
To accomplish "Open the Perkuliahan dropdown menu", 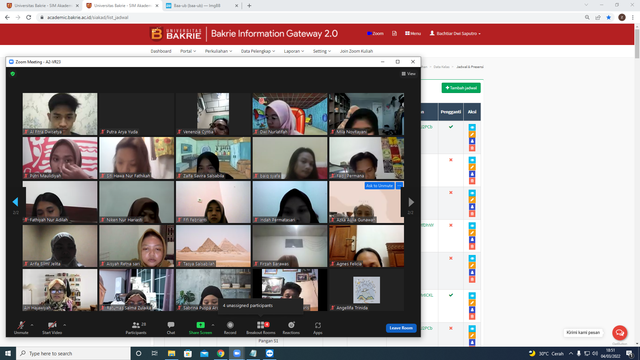I will tap(218, 51).
